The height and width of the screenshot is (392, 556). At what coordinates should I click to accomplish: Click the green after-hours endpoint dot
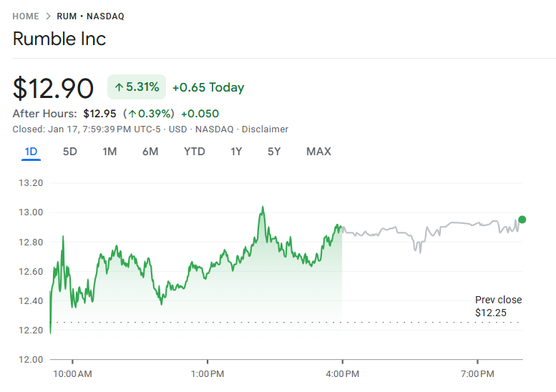coord(522,220)
